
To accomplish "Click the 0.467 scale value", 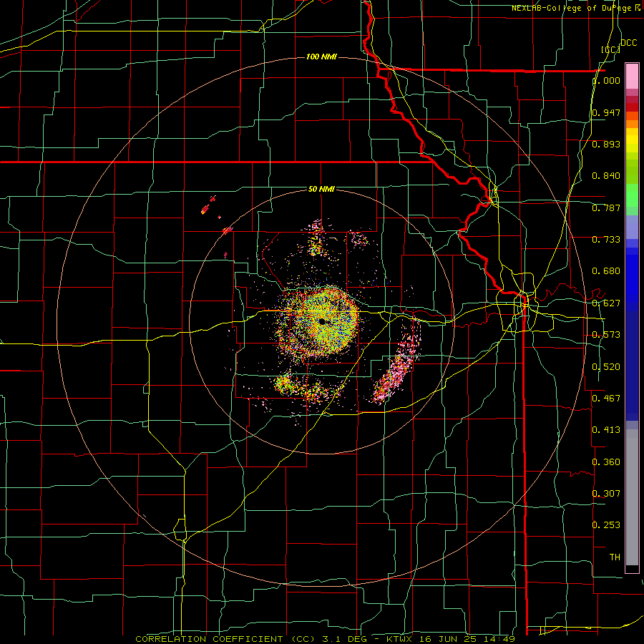I will click(606, 398).
